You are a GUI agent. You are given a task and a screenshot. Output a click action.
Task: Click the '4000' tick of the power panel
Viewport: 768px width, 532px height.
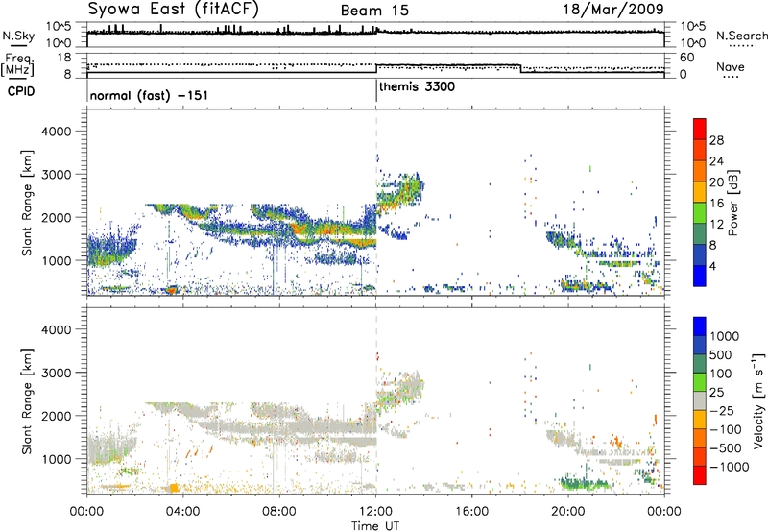pos(57,132)
